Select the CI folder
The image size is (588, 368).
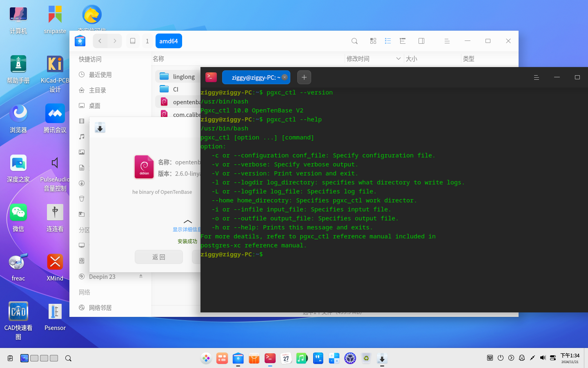tap(178, 89)
